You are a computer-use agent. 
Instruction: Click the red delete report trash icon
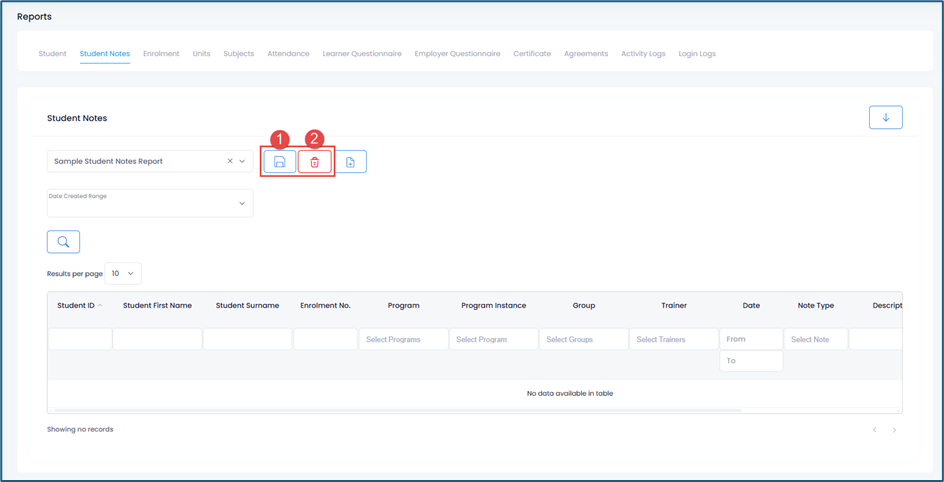(x=314, y=162)
